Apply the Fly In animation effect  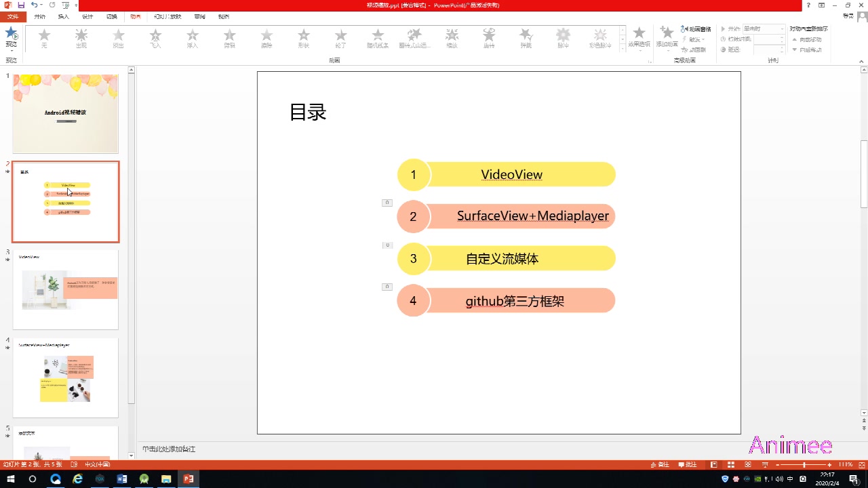point(155,38)
